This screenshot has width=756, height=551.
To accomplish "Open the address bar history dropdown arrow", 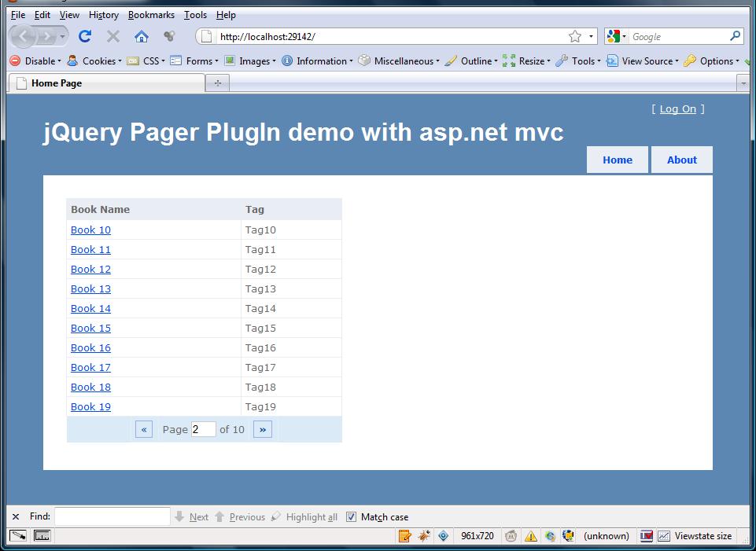I will pos(591,36).
